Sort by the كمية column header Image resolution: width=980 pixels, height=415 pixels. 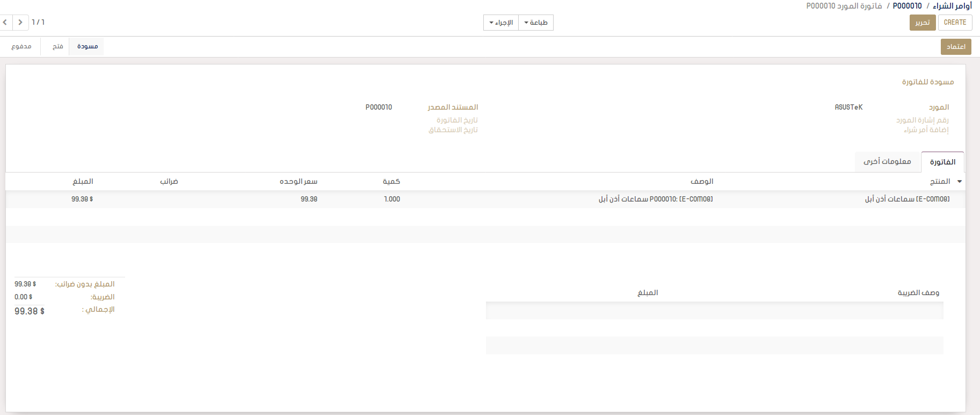coord(391,182)
